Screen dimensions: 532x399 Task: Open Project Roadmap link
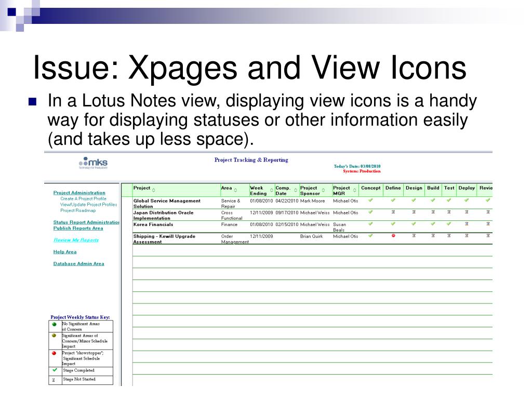(x=78, y=211)
